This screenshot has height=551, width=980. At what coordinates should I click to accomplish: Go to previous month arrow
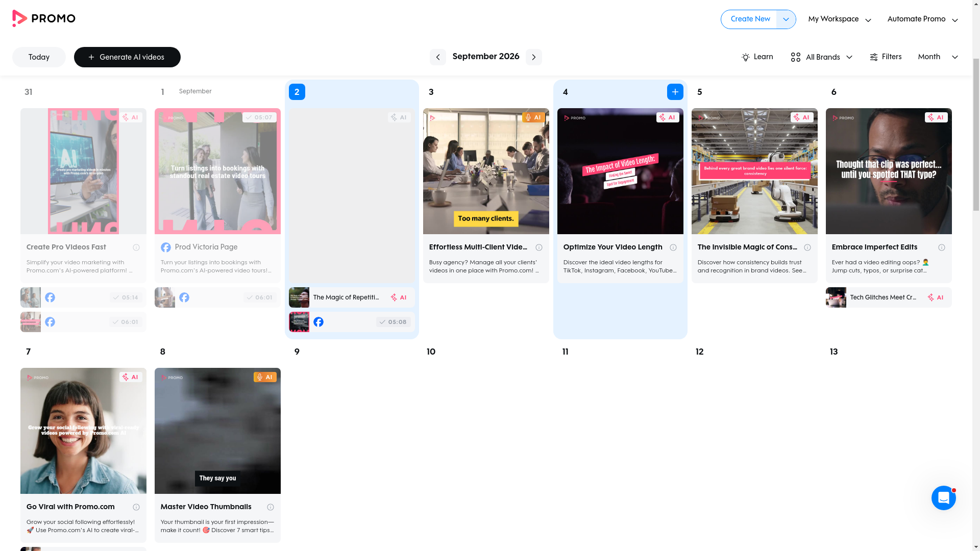[x=437, y=57]
